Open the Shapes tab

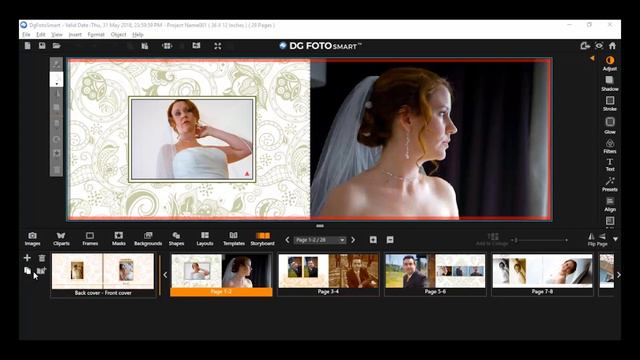point(176,239)
